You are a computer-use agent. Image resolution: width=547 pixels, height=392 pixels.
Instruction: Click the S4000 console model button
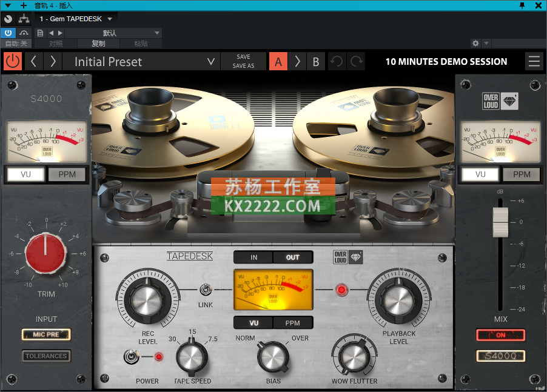500,356
